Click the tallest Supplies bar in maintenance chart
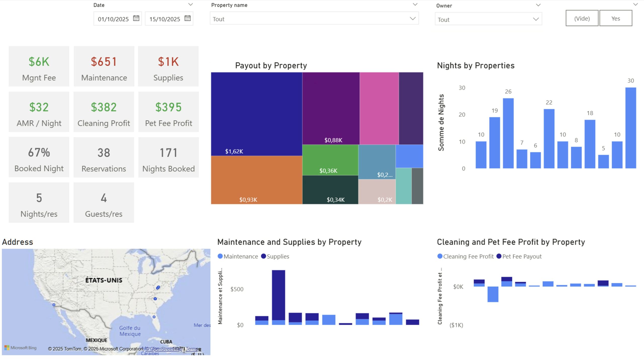This screenshot has width=644, height=362. point(278,295)
